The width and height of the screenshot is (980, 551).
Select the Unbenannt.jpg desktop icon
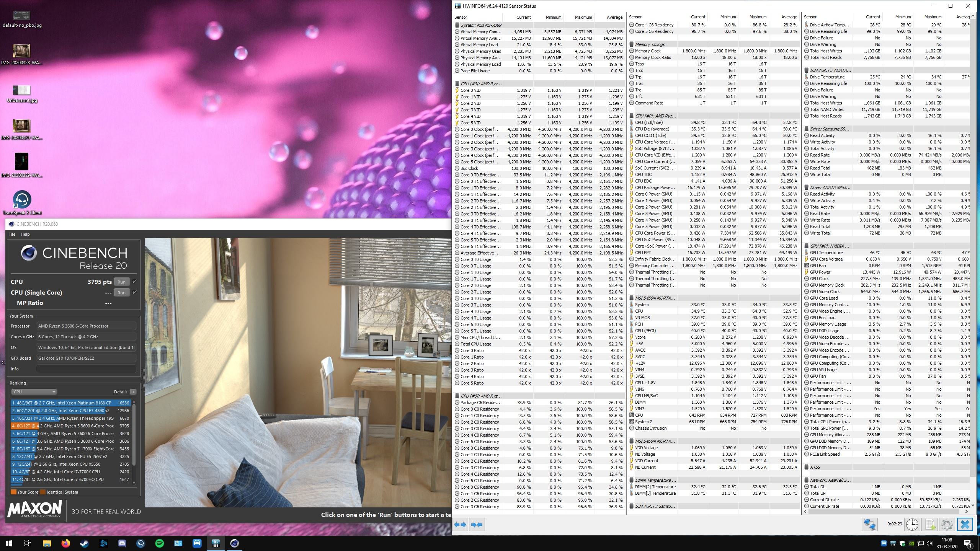[22, 94]
